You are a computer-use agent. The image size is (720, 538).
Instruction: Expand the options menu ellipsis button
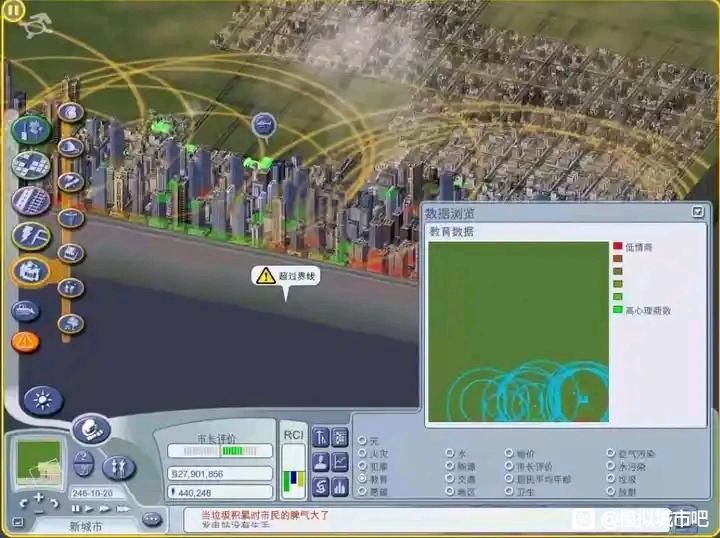[x=151, y=519]
